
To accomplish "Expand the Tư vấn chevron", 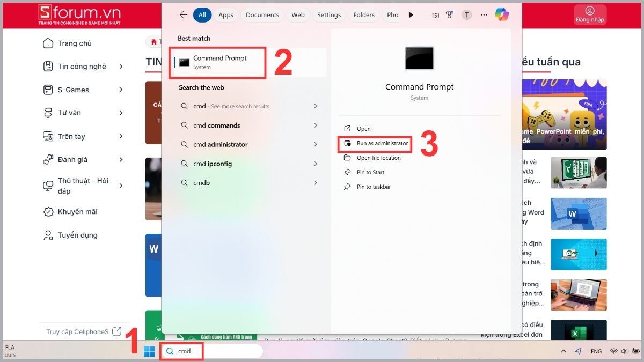I will [121, 113].
